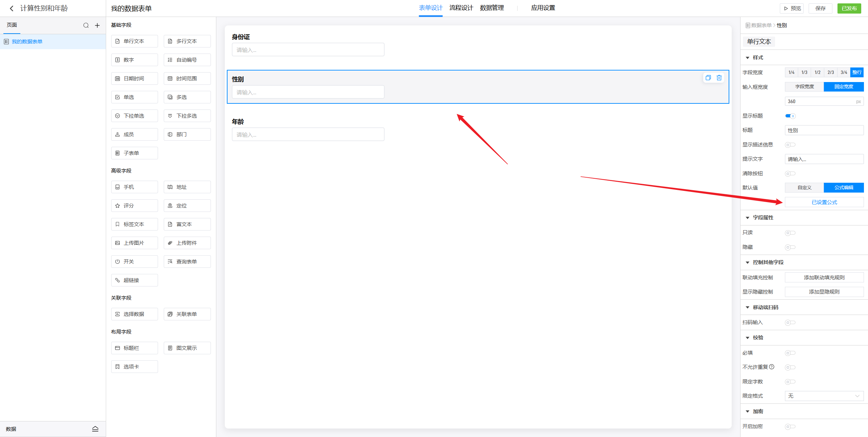The height and width of the screenshot is (437, 868).
Task: Click the page search magnifier icon
Action: (86, 25)
